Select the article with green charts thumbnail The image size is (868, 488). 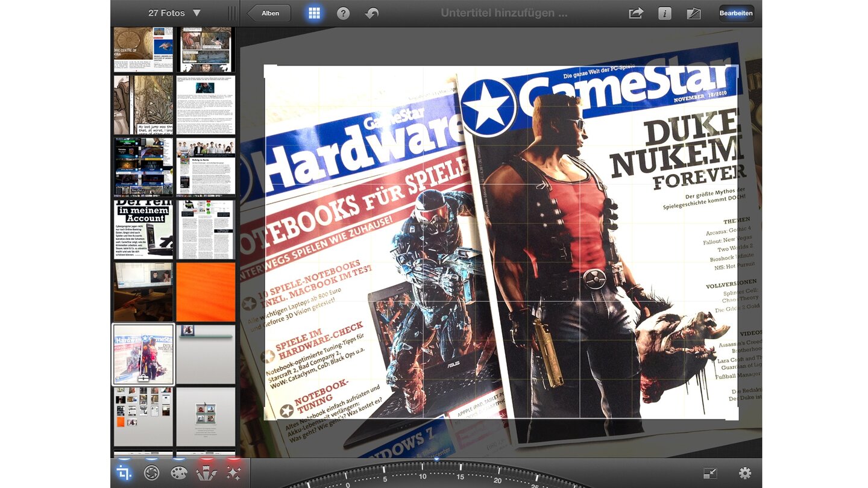206,229
